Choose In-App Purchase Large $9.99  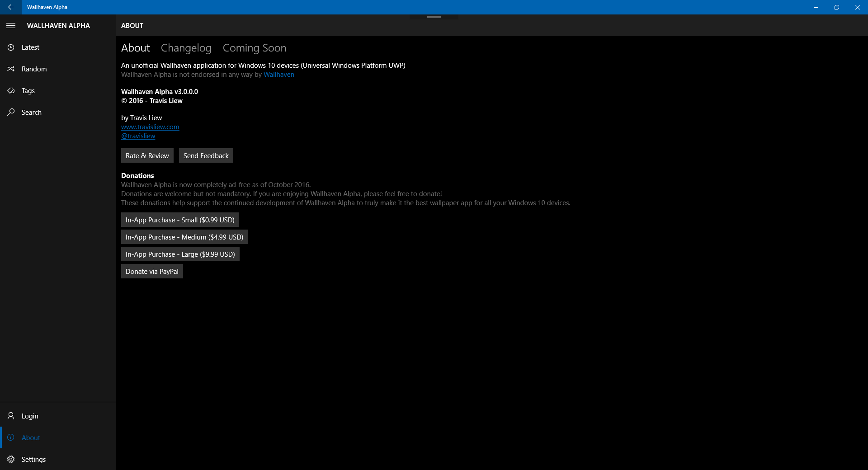(180, 254)
